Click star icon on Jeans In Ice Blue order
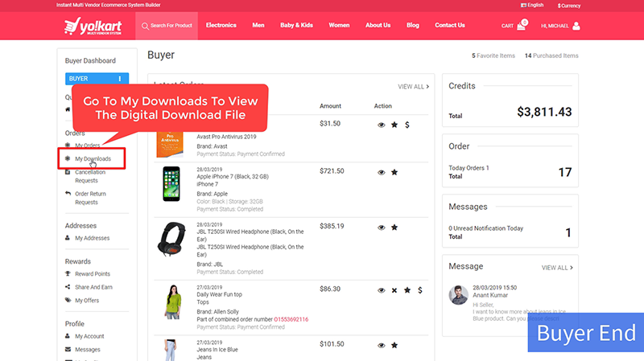 394,345
